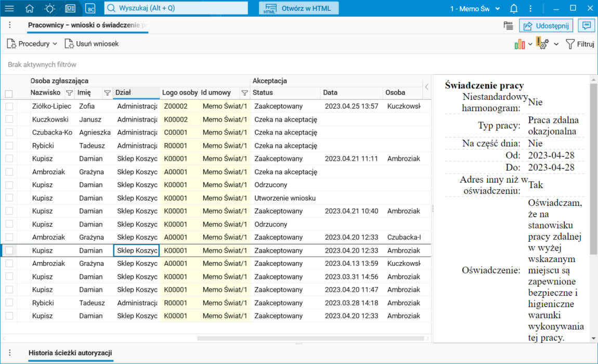This screenshot has width=598, height=364.
Task: Click the gear settings icon with exclamation
Action: tap(542, 43)
